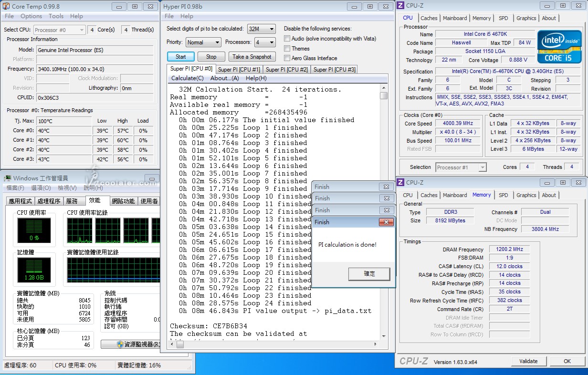Switch to the Super PI [CPU #1] tab

(x=239, y=70)
